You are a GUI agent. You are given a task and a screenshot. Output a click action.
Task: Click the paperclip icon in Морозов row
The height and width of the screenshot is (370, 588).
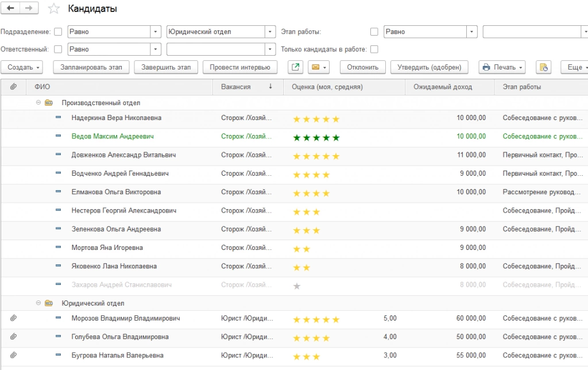tap(14, 318)
